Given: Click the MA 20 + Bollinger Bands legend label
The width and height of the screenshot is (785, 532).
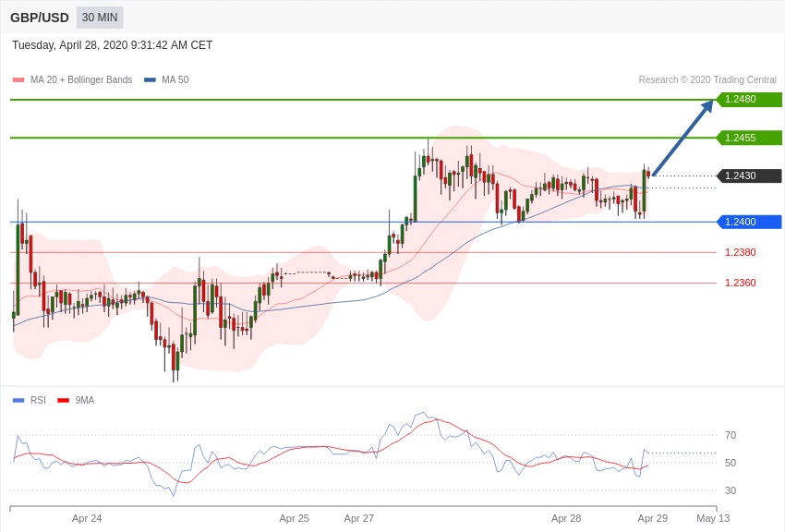Looking at the screenshot, I should coord(81,79).
